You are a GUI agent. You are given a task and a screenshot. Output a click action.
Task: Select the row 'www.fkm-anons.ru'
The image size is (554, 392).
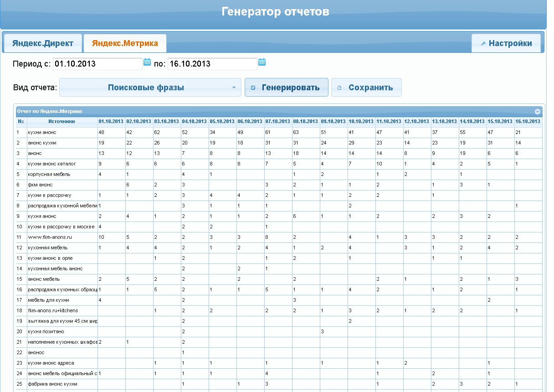click(278, 237)
